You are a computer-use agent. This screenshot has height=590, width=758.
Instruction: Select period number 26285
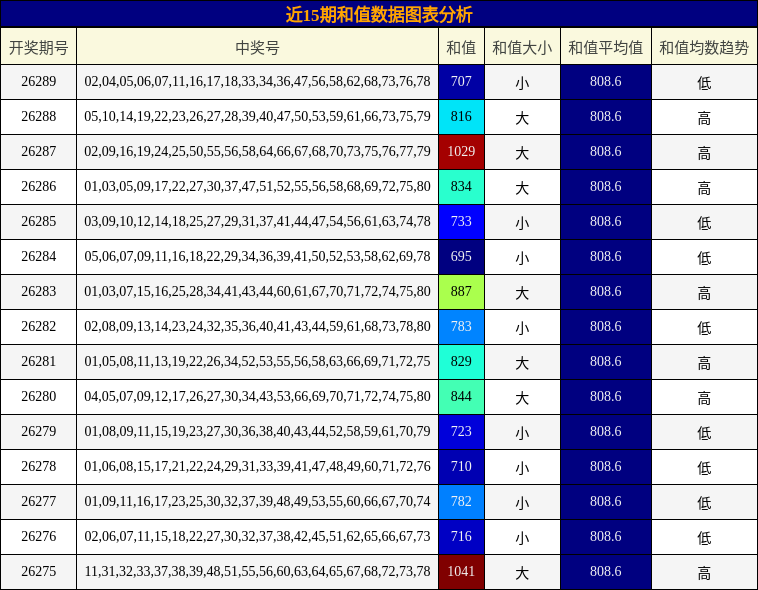pyautogui.click(x=39, y=221)
